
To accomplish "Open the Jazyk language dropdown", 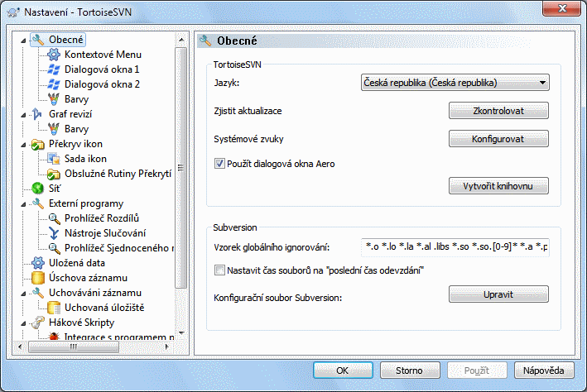I will (455, 83).
